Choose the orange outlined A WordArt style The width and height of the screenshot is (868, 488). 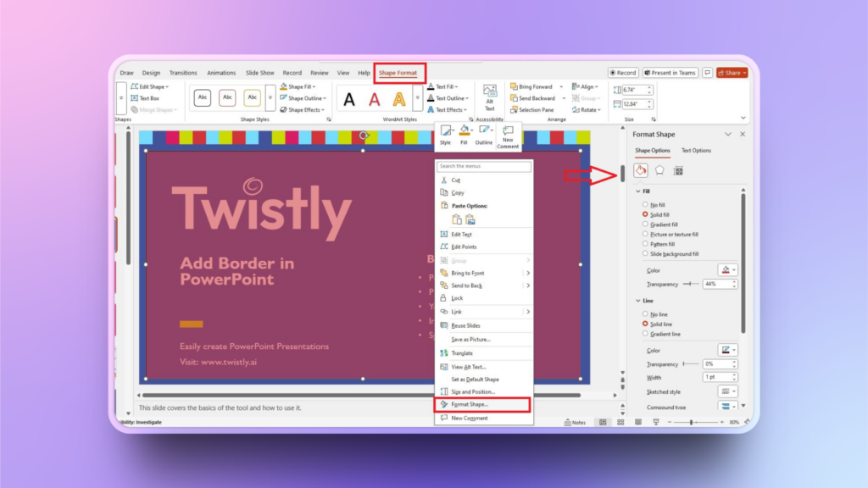(398, 100)
